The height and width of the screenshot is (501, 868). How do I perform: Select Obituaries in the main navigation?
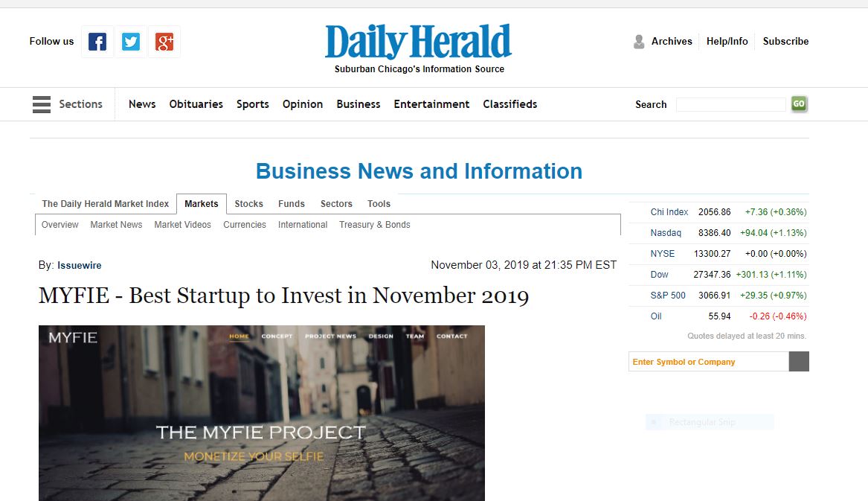coord(196,104)
